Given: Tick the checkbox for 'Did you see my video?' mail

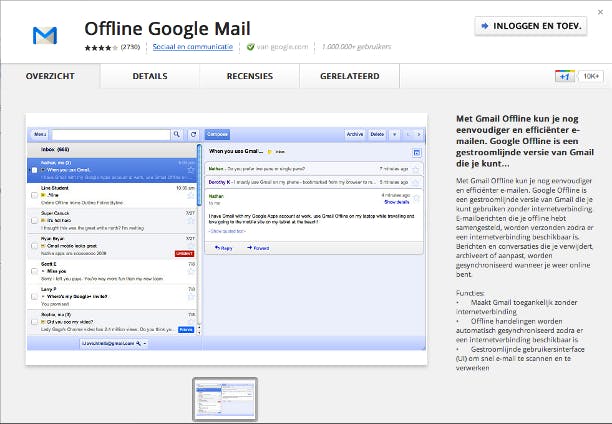Looking at the screenshot, I should pos(34,322).
